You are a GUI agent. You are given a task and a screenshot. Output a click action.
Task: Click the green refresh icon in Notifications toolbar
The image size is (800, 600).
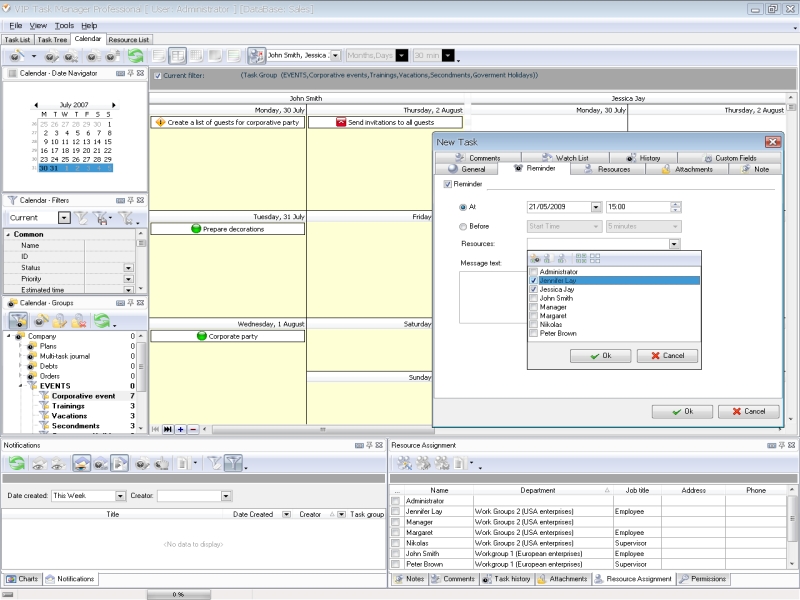pyautogui.click(x=17, y=463)
